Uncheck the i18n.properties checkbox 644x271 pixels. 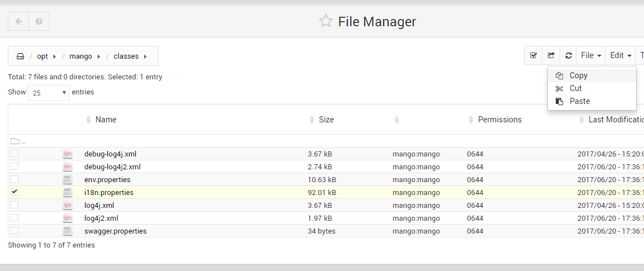[x=15, y=192]
